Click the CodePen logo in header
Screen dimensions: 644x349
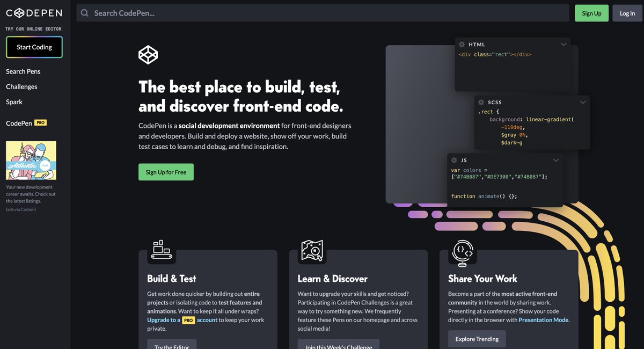point(34,13)
